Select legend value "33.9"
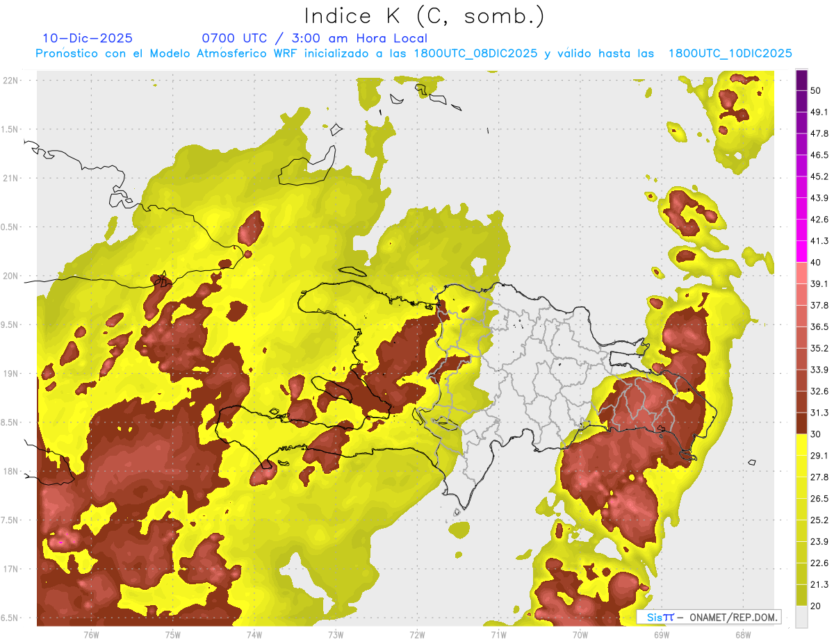Viewport: 834px width, 644px height. click(x=819, y=370)
